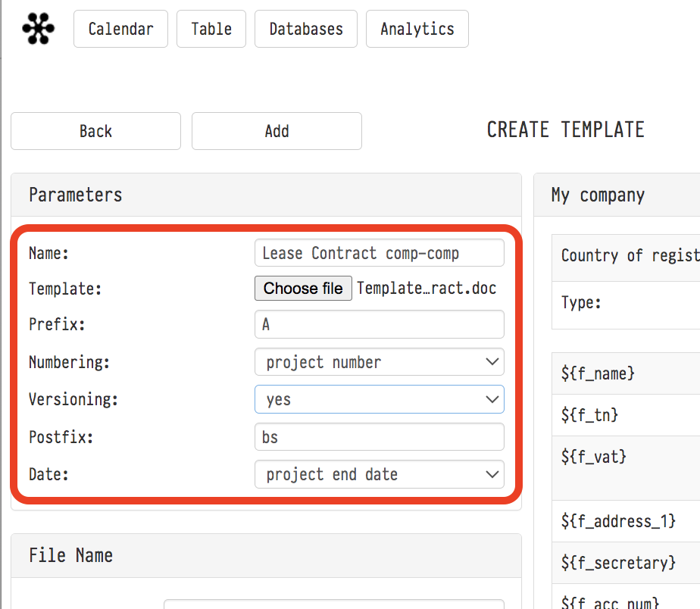
Task: Click Choose file for Template
Action: click(x=303, y=289)
